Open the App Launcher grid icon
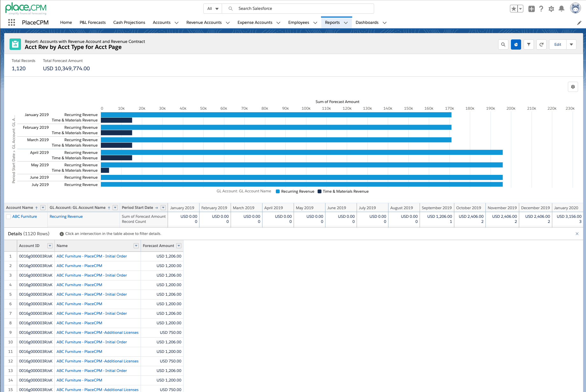 click(12, 22)
